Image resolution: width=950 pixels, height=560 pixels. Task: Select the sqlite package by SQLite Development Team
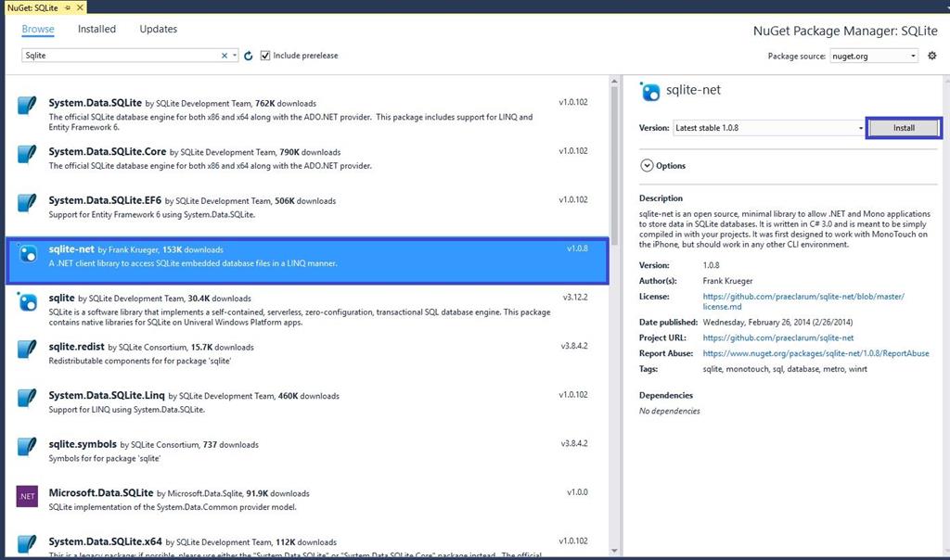tap(62, 298)
